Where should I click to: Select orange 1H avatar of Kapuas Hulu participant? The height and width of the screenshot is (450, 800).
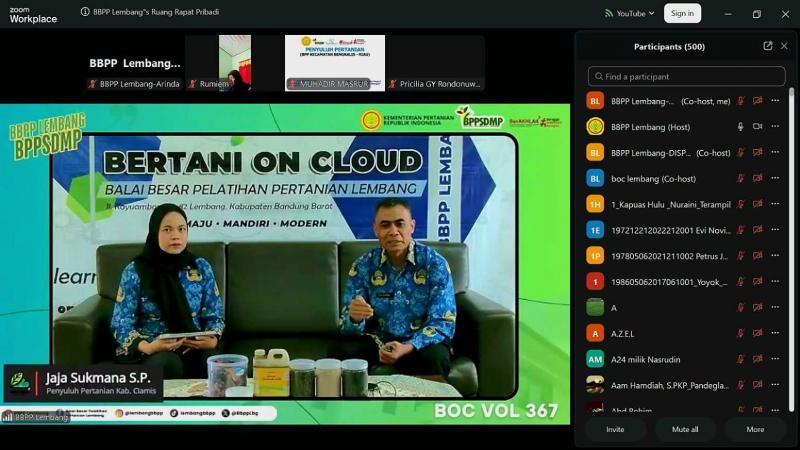(x=595, y=204)
